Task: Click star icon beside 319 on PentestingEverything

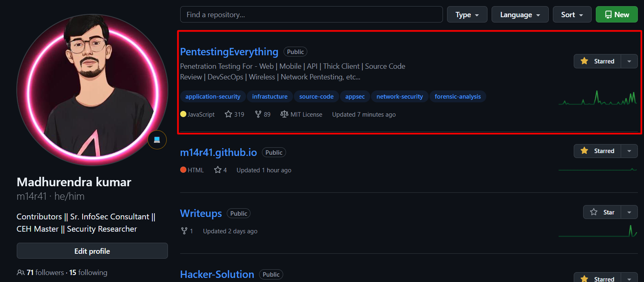Action: 228,114
